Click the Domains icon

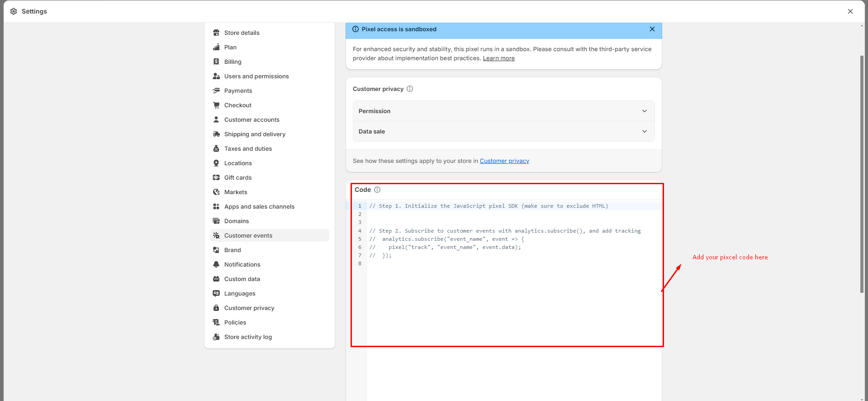216,221
